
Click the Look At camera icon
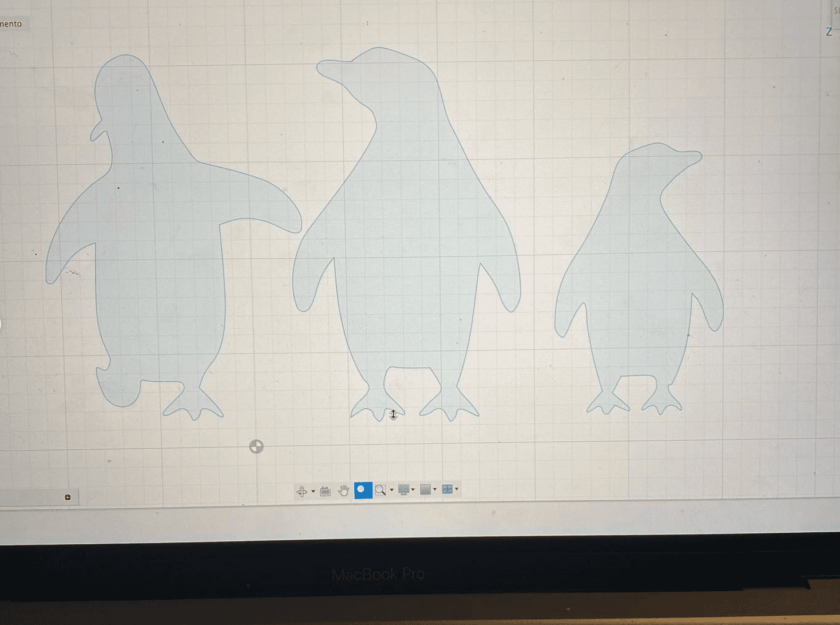pos(325,490)
